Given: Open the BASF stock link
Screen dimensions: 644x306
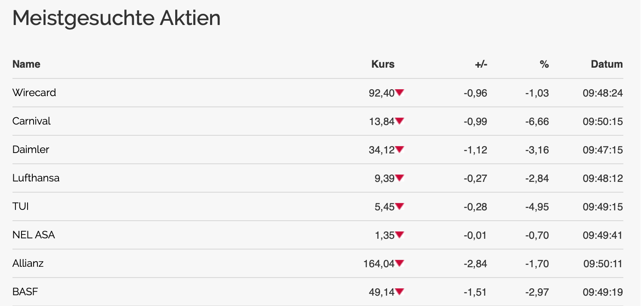Looking at the screenshot, I should (x=25, y=292).
